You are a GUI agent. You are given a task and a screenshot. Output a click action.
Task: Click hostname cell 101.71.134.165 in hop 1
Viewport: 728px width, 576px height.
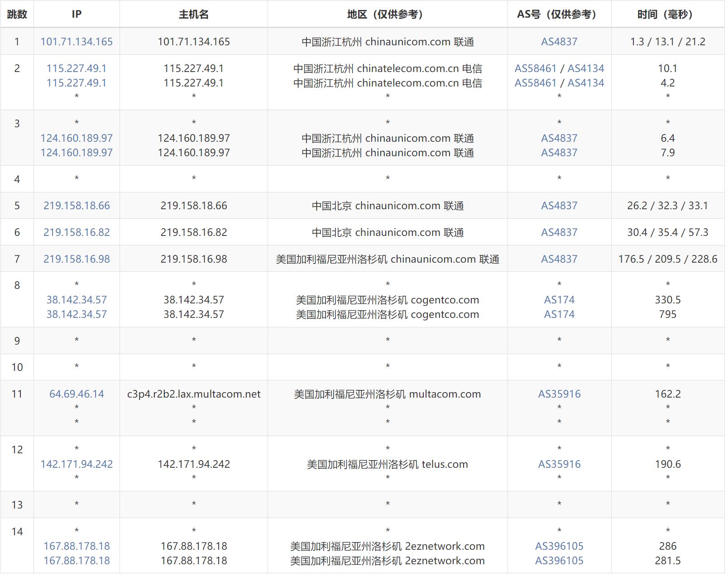point(194,42)
